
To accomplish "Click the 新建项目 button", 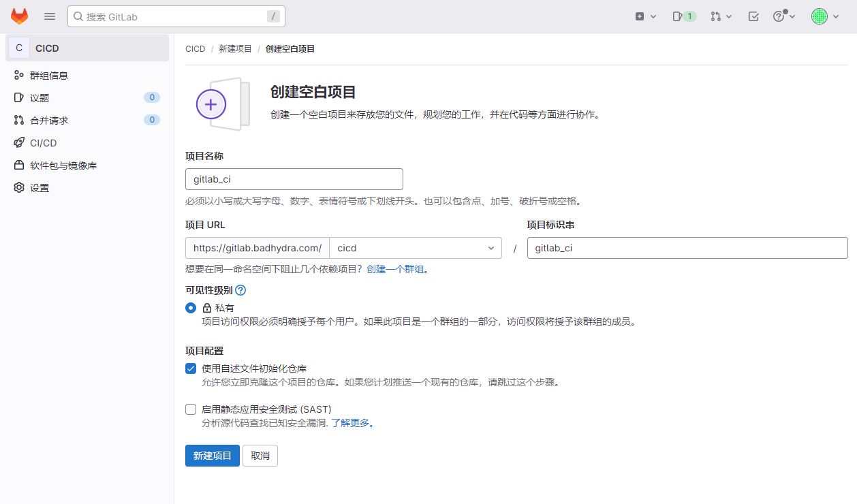I will click(212, 456).
